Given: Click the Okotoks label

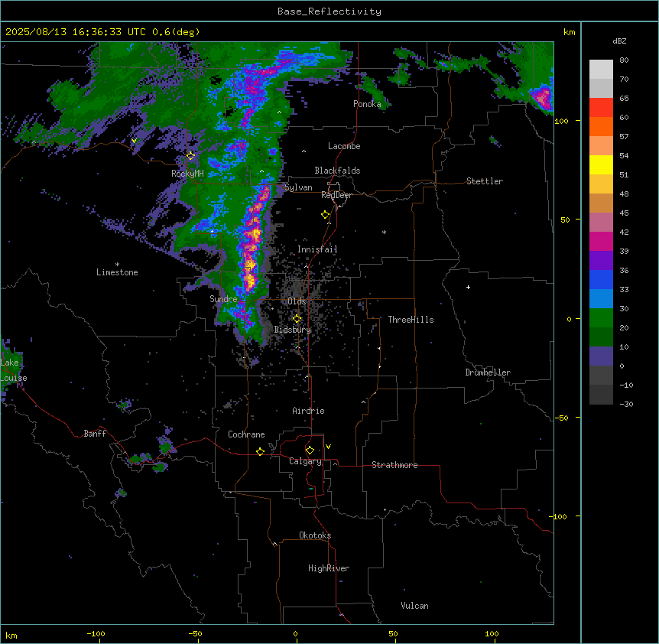Looking at the screenshot, I should tap(315, 535).
